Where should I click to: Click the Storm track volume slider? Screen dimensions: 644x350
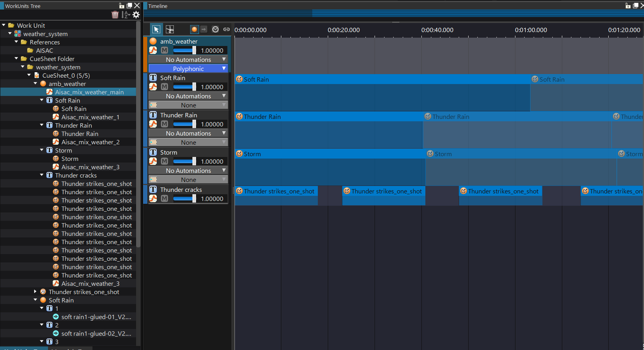point(184,161)
